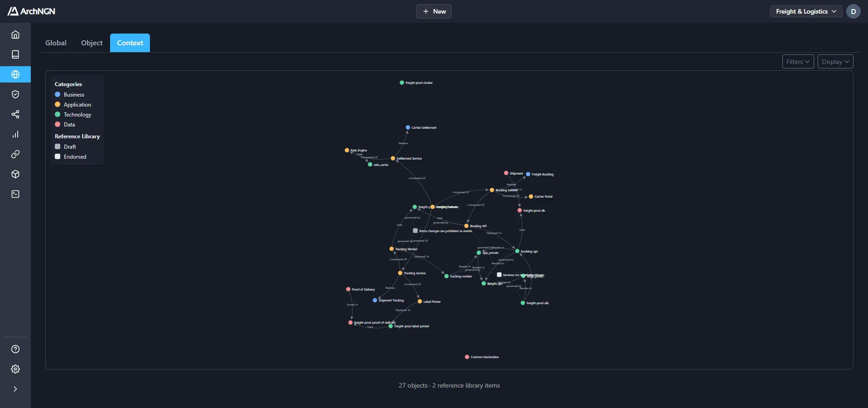Open the terminal console icon in sidebar
The width and height of the screenshot is (868, 408).
pyautogui.click(x=15, y=194)
